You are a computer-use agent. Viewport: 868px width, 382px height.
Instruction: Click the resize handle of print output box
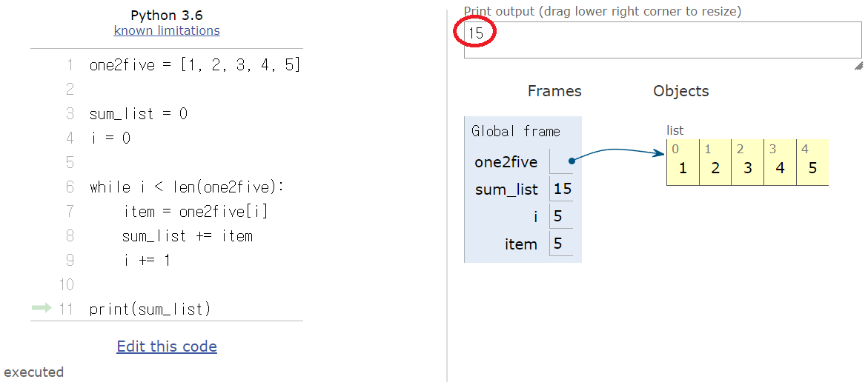[x=858, y=66]
